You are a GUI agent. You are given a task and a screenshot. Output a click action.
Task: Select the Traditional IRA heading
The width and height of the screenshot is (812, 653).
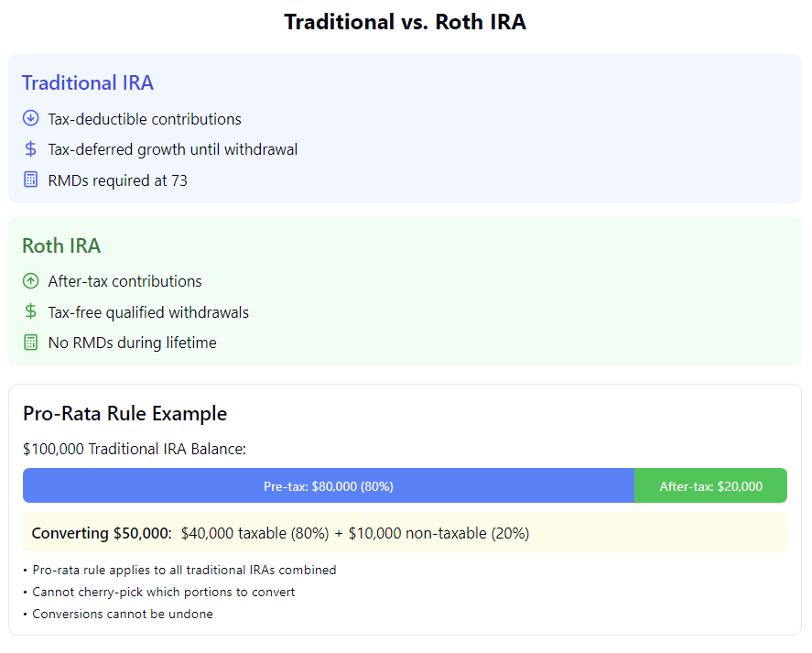88,83
